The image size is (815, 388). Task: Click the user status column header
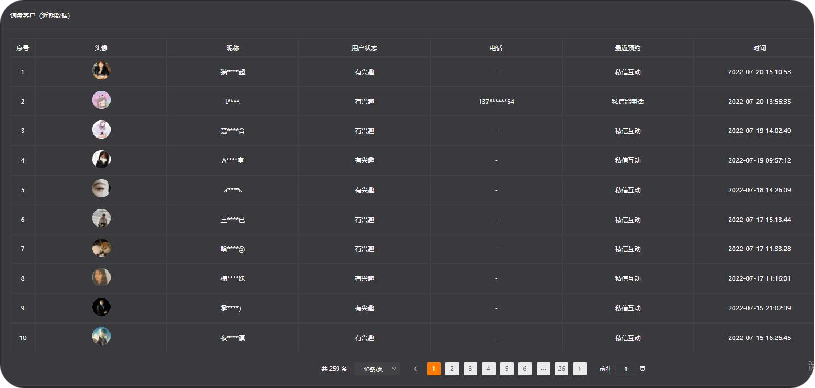364,48
